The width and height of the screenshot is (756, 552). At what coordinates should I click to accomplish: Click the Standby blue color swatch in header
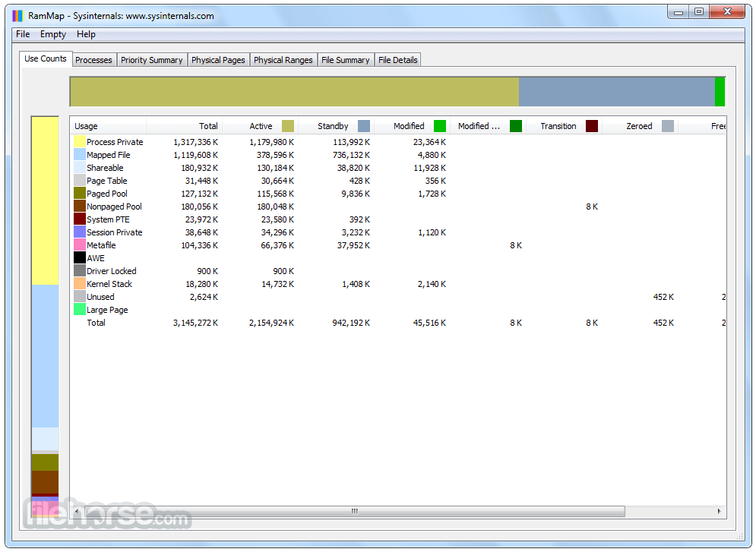coord(364,126)
